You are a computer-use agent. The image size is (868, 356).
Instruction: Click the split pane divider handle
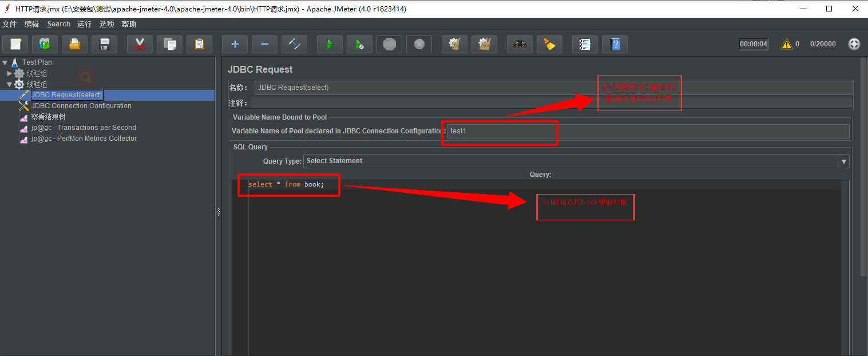click(218, 212)
